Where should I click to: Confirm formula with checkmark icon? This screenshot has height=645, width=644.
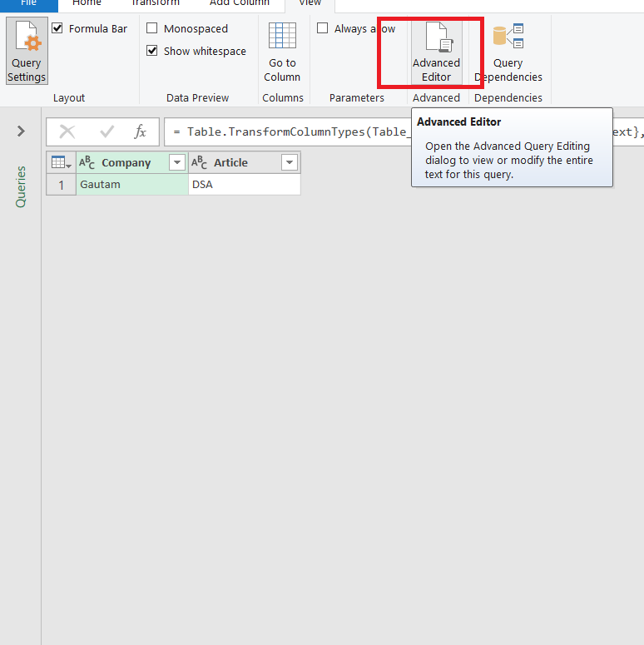tap(107, 132)
